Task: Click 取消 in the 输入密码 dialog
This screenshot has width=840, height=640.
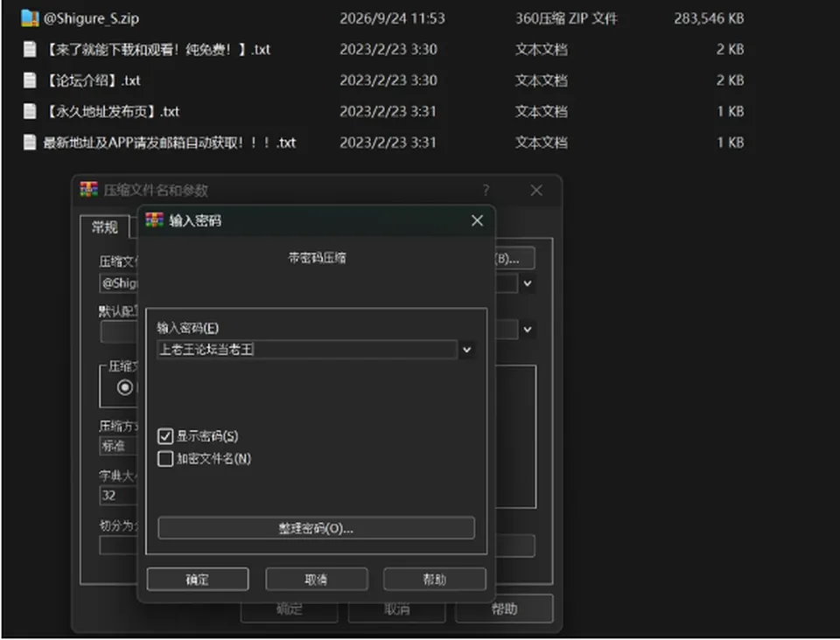Action: 317,579
